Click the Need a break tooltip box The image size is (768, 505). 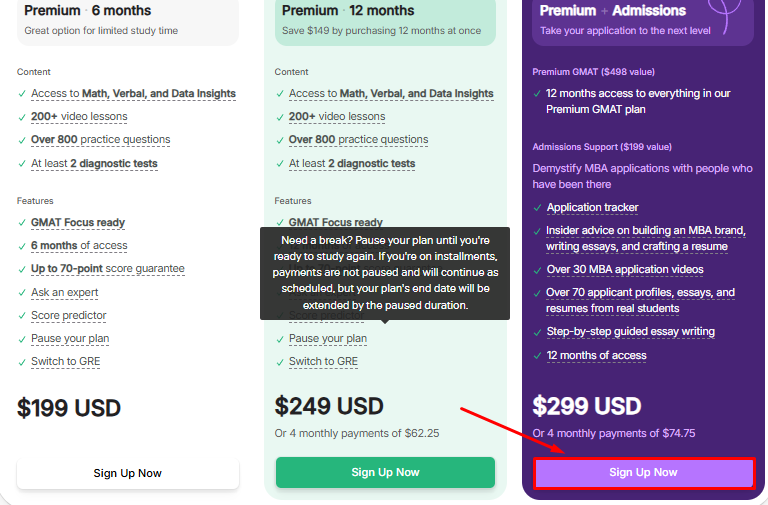coord(385,273)
